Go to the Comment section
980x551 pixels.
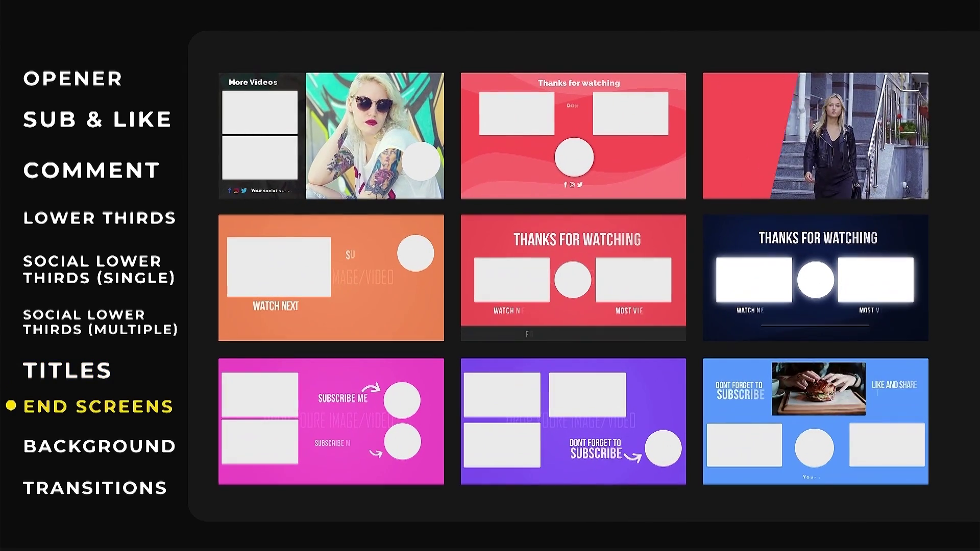pos(91,170)
